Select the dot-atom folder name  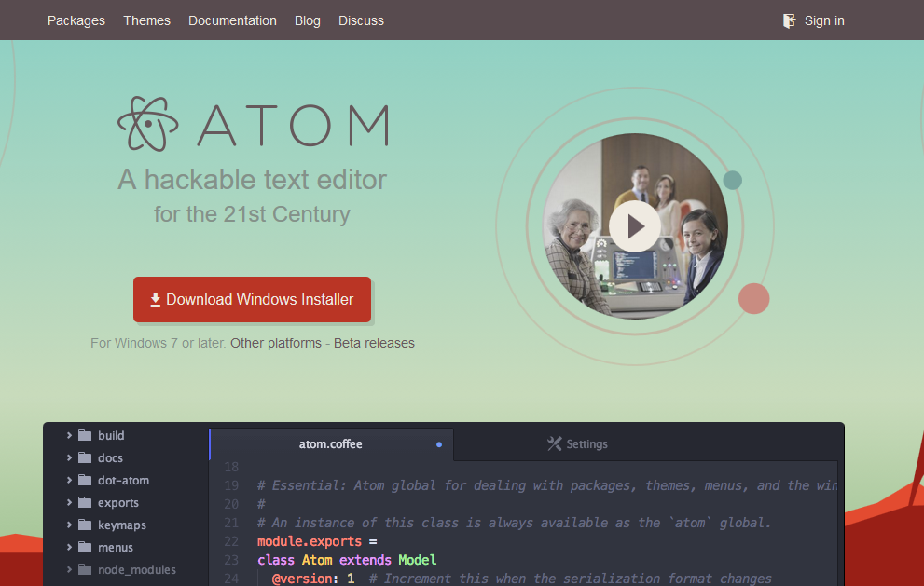click(123, 480)
